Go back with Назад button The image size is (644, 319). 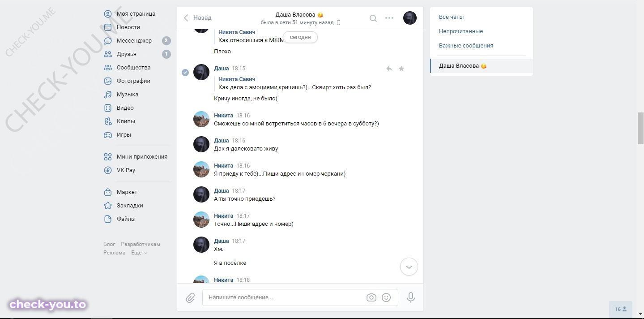pos(197,18)
